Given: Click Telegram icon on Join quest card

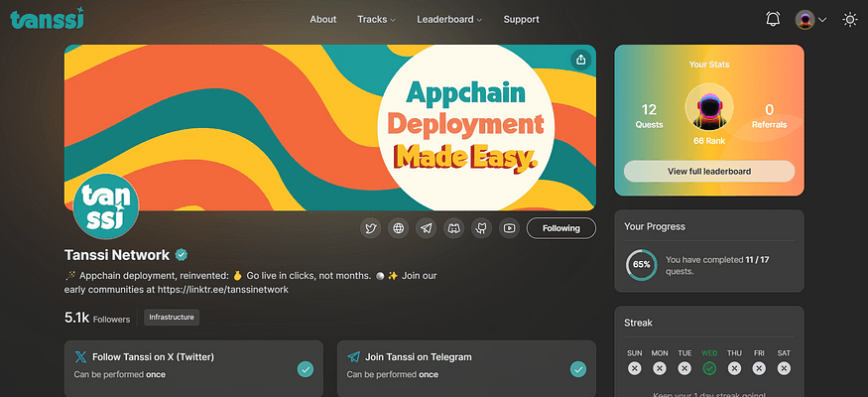Looking at the screenshot, I should pyautogui.click(x=354, y=357).
